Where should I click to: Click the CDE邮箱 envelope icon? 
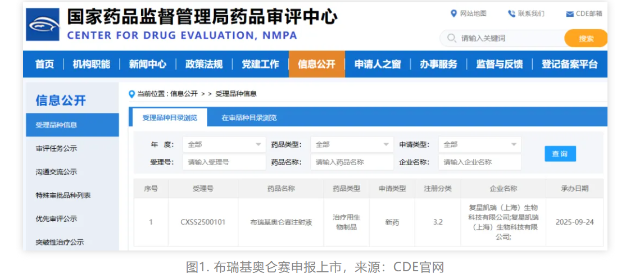[570, 14]
